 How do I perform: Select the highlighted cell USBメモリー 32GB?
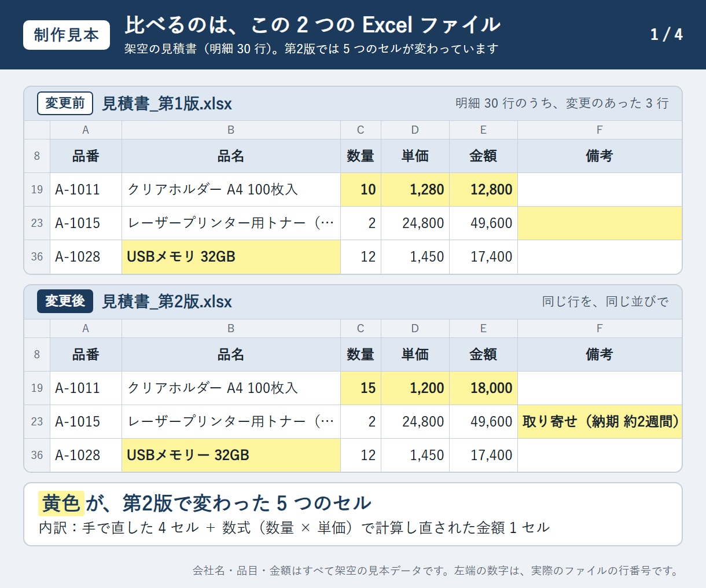231,455
